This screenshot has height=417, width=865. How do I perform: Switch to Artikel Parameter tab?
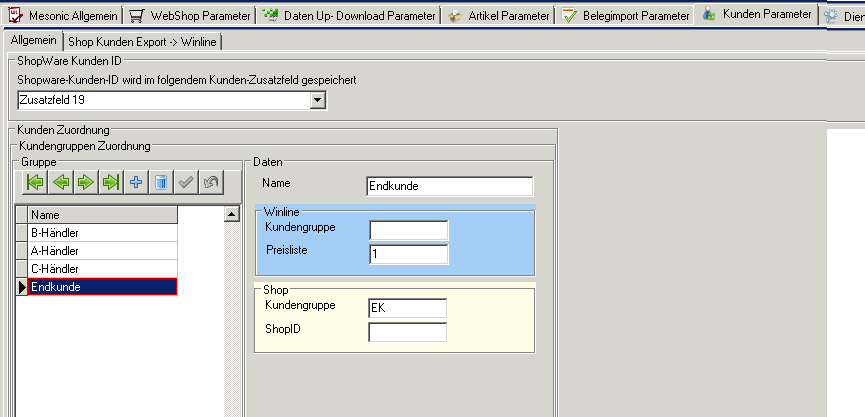[498, 16]
